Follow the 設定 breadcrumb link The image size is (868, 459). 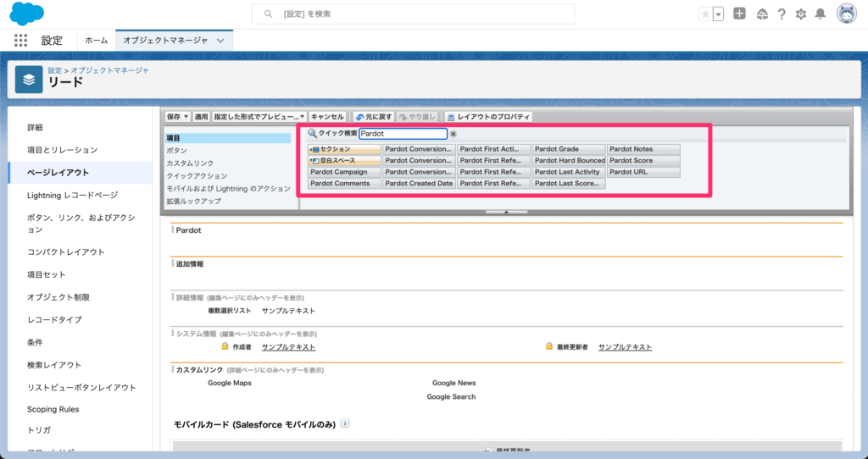(55, 70)
